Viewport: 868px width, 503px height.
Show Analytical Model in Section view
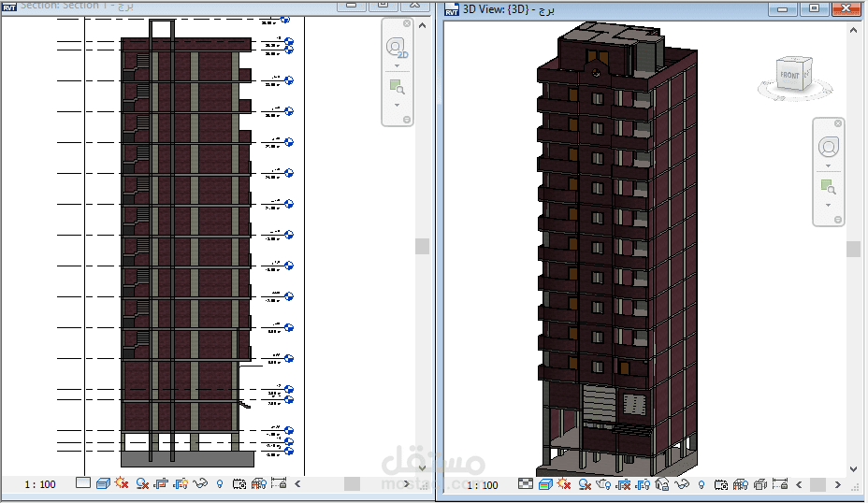[x=258, y=483]
